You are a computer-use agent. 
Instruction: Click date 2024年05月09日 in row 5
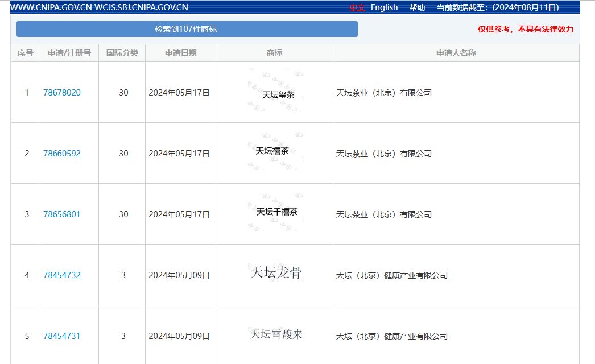coord(179,336)
